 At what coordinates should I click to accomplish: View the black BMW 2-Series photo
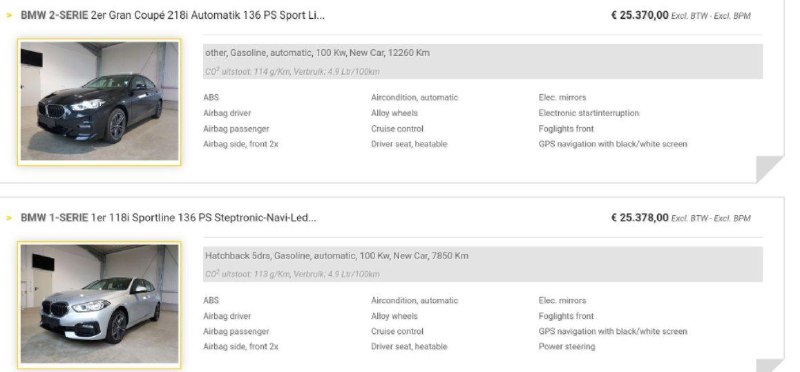pyautogui.click(x=99, y=102)
